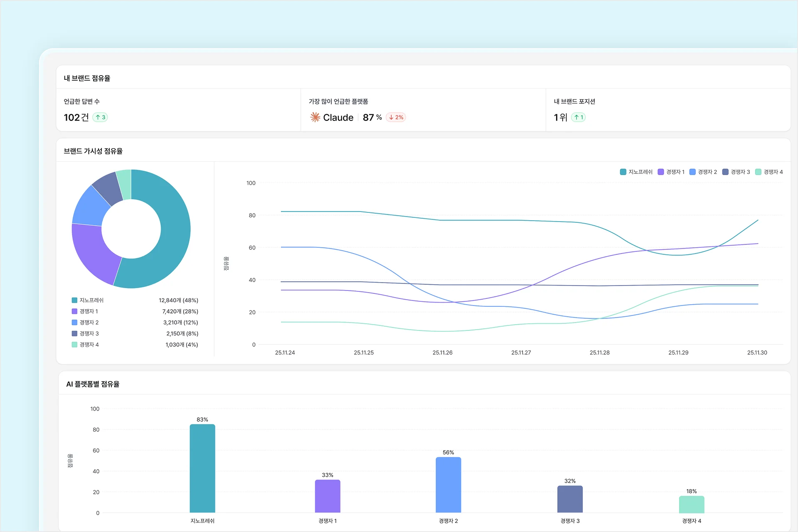Click the 18% 경쟁자 4 bar

pos(691,504)
